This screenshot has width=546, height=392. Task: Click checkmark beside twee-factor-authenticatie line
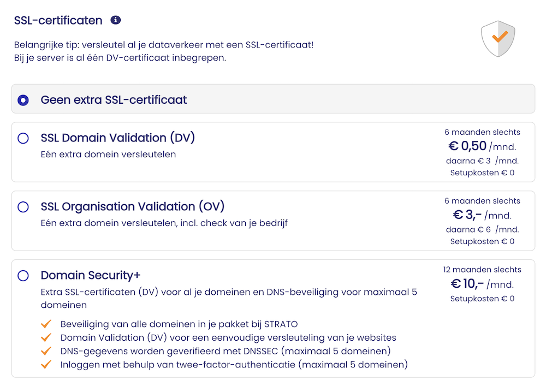[x=46, y=364]
